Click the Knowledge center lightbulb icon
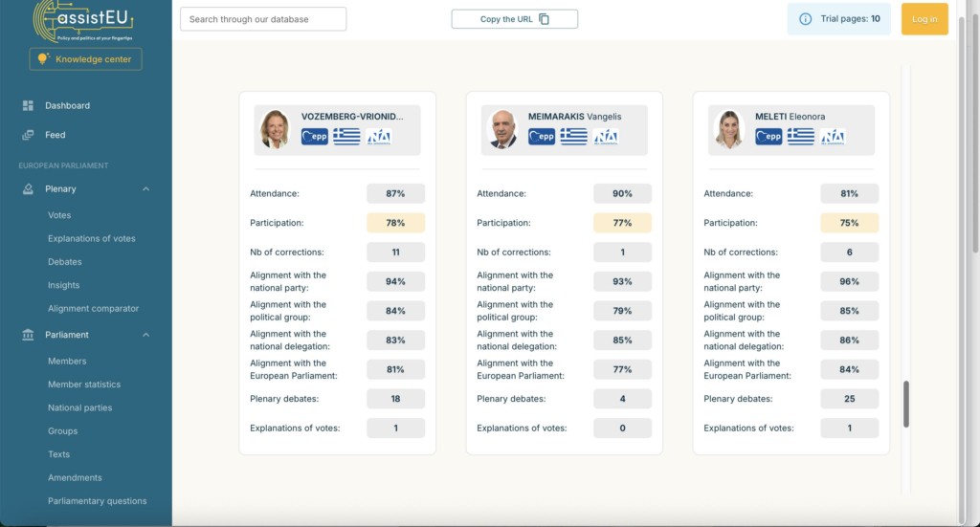 click(x=42, y=59)
